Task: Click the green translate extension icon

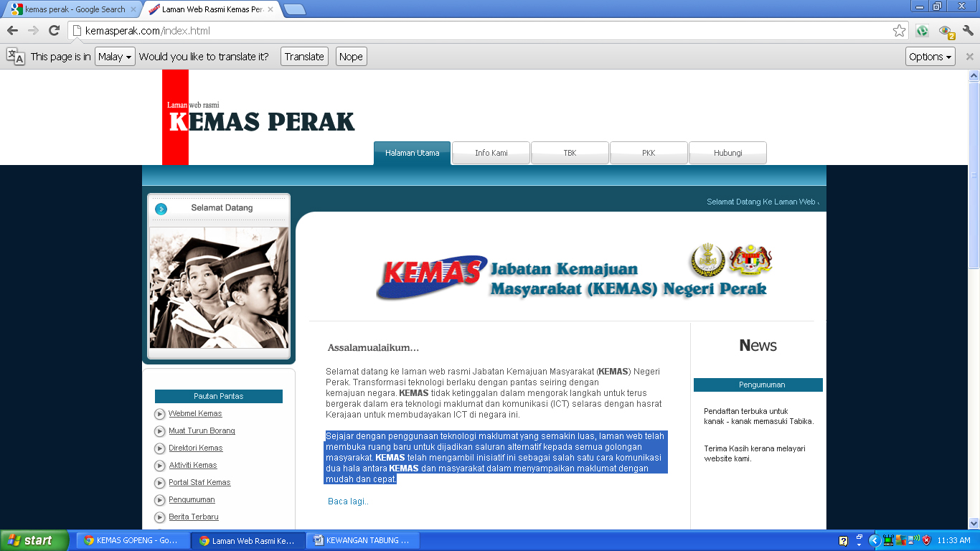Action: pos(923,32)
